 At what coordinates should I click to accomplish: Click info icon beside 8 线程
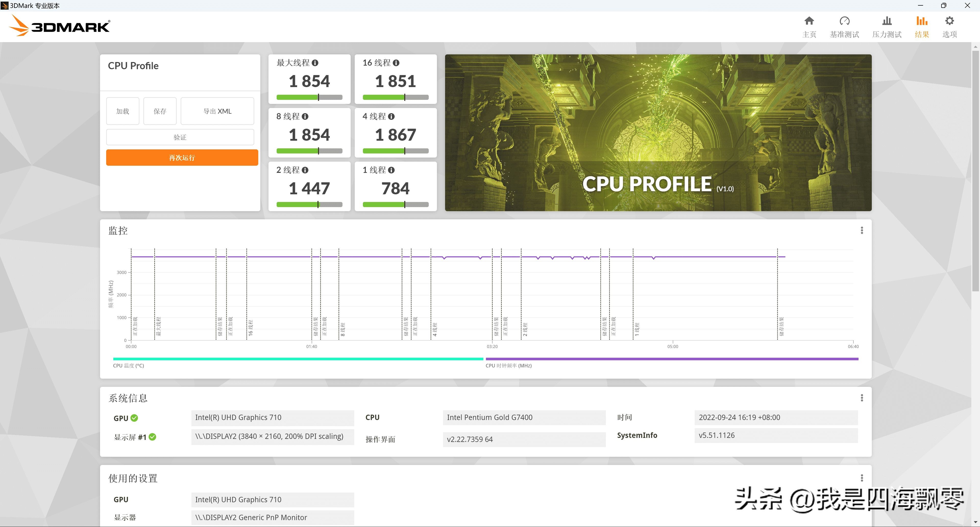[305, 116]
